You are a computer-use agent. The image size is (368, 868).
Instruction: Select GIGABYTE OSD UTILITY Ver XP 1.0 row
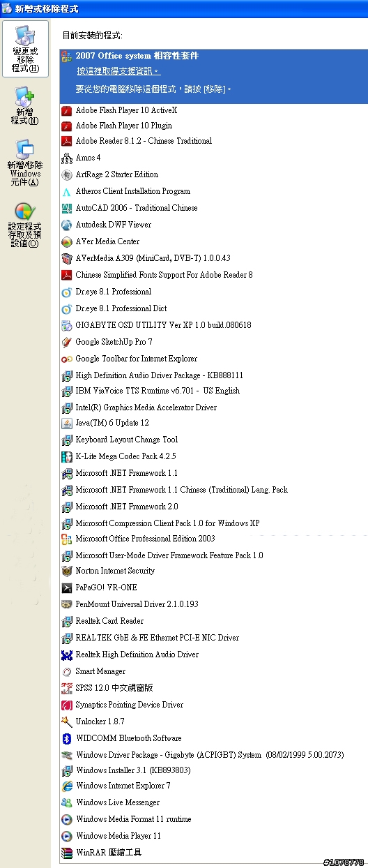click(x=213, y=325)
